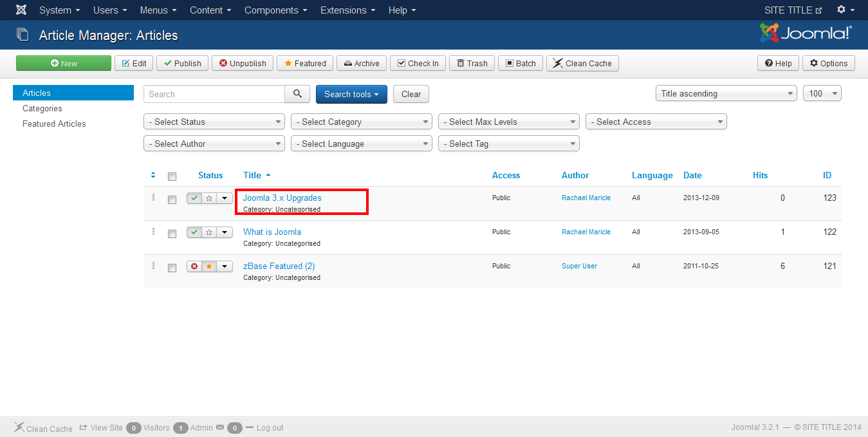The width and height of the screenshot is (868, 437).
Task: Open the Select Max Levels dropdown
Action: [x=509, y=122]
